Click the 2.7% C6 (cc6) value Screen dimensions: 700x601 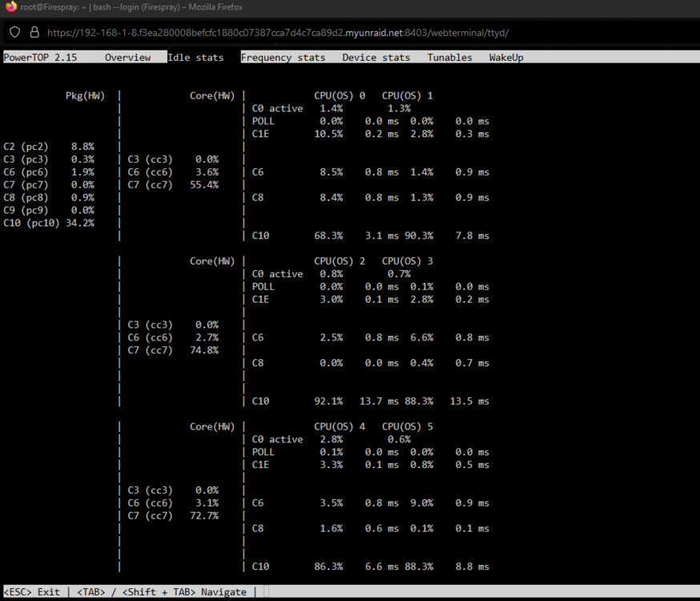click(207, 337)
